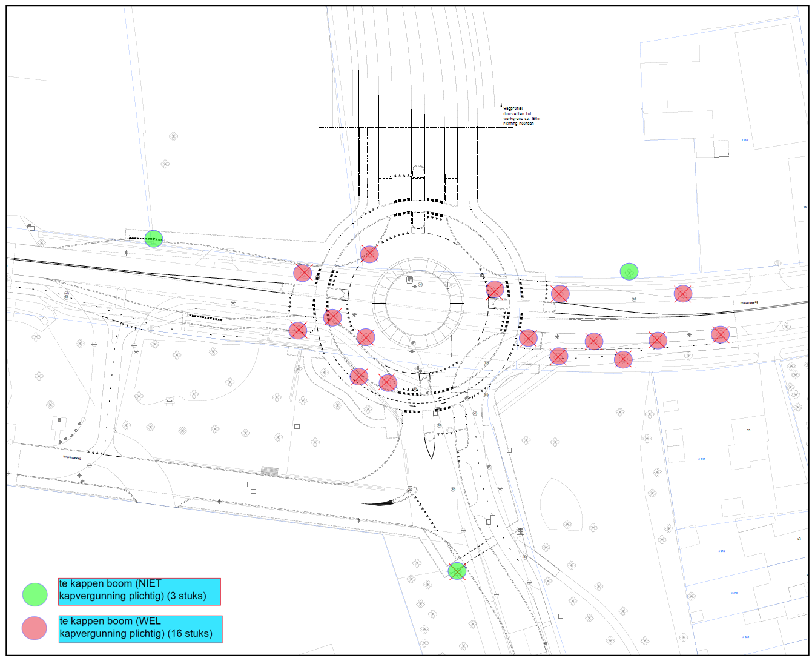Click the green tree marker crossed with red X
812x658 pixels.
pos(457,571)
